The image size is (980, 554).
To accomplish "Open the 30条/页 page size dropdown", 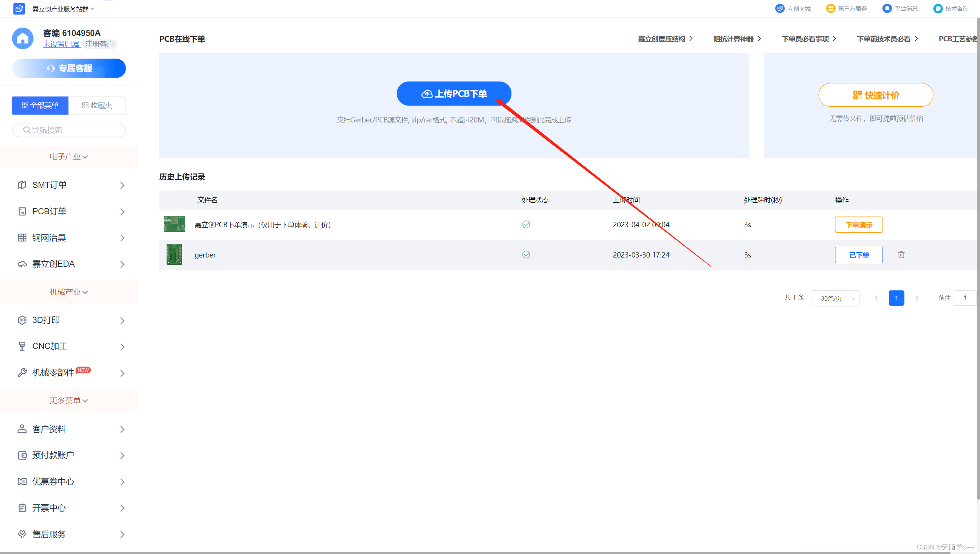I will pyautogui.click(x=835, y=298).
